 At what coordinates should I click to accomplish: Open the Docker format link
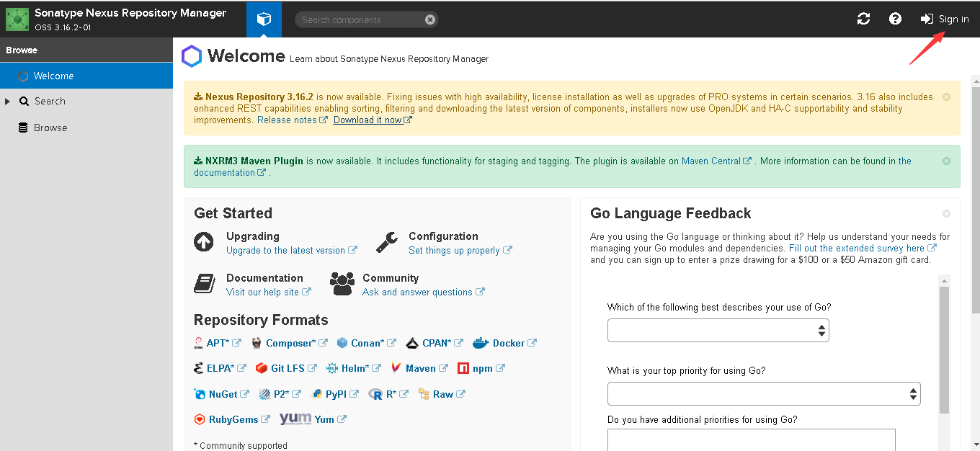click(514, 344)
